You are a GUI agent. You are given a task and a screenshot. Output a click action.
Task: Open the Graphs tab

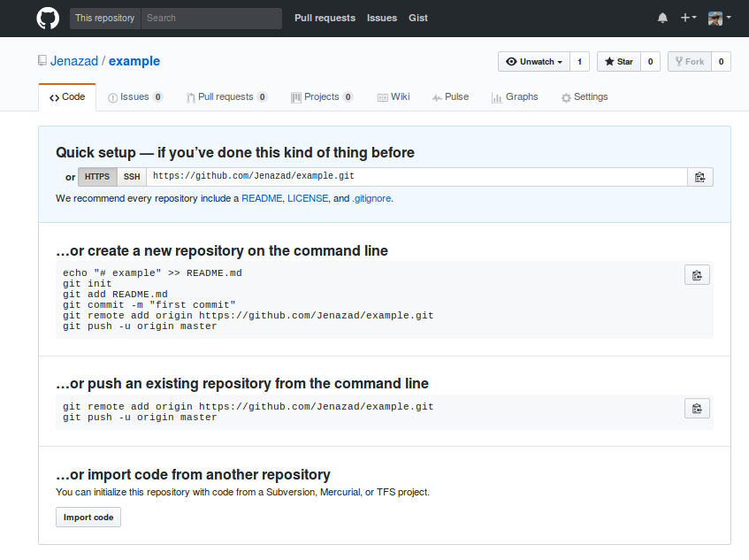(515, 97)
